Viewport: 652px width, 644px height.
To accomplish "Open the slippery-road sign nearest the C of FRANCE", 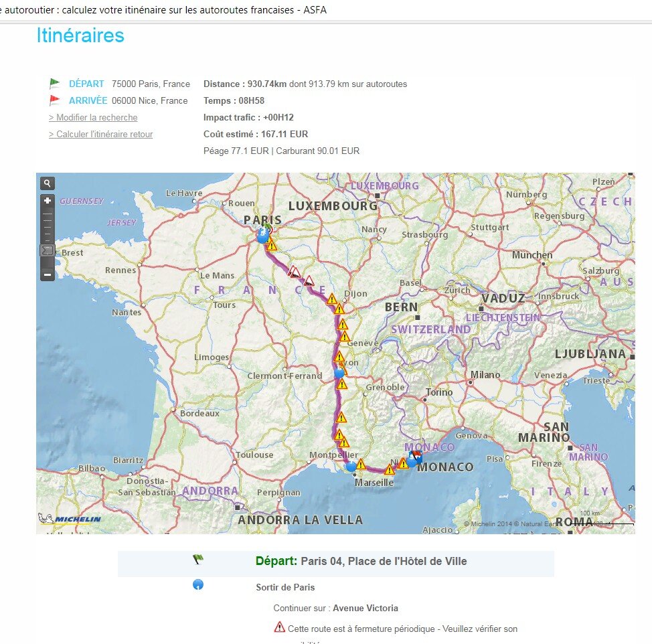I will point(309,281).
